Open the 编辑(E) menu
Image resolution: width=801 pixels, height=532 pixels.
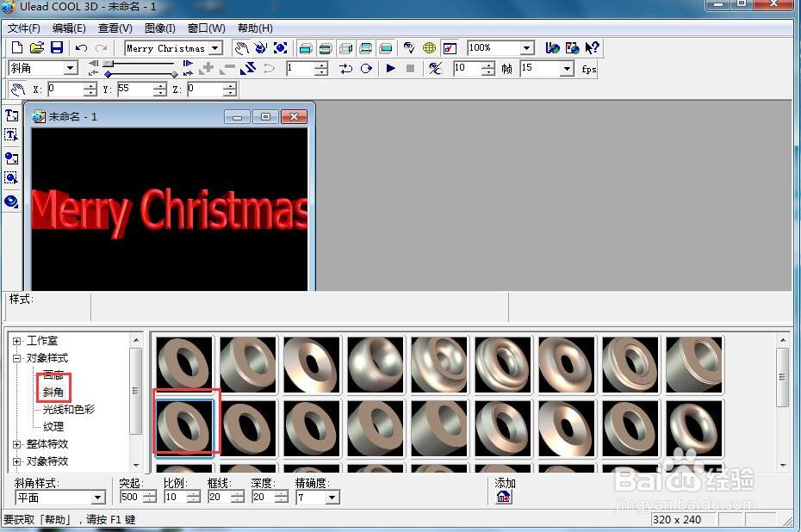tap(69, 28)
